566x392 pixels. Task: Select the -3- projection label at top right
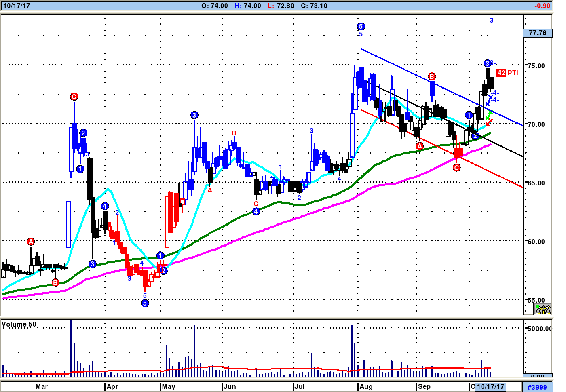(x=491, y=20)
